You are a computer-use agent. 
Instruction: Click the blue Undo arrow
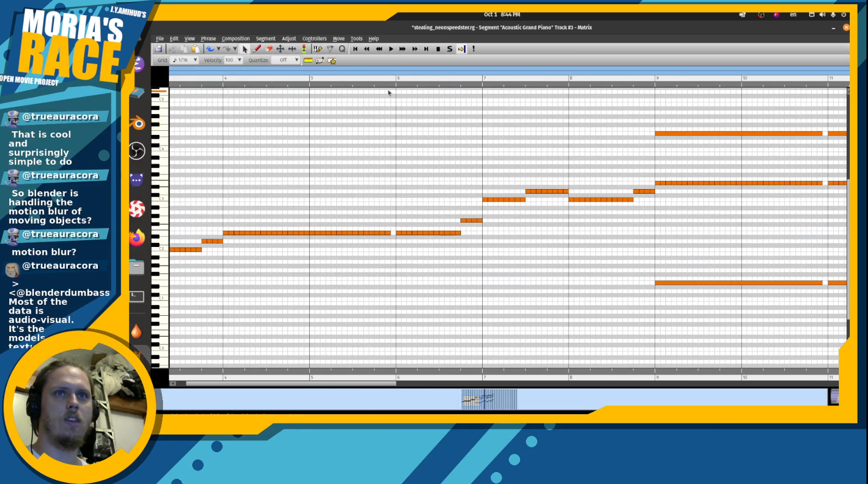(210, 49)
